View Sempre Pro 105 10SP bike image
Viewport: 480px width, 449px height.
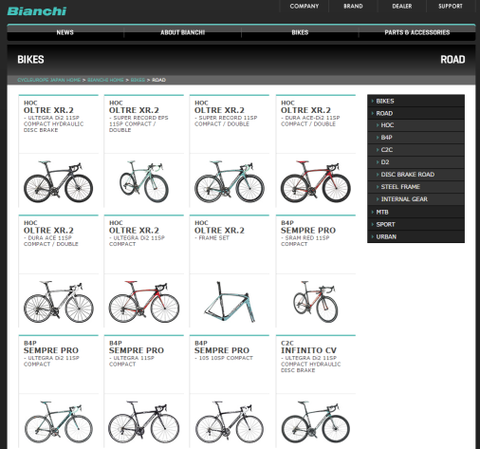pyautogui.click(x=229, y=422)
